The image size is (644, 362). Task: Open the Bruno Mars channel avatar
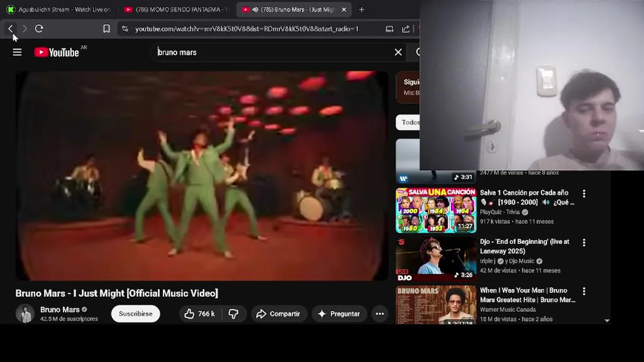[25, 314]
